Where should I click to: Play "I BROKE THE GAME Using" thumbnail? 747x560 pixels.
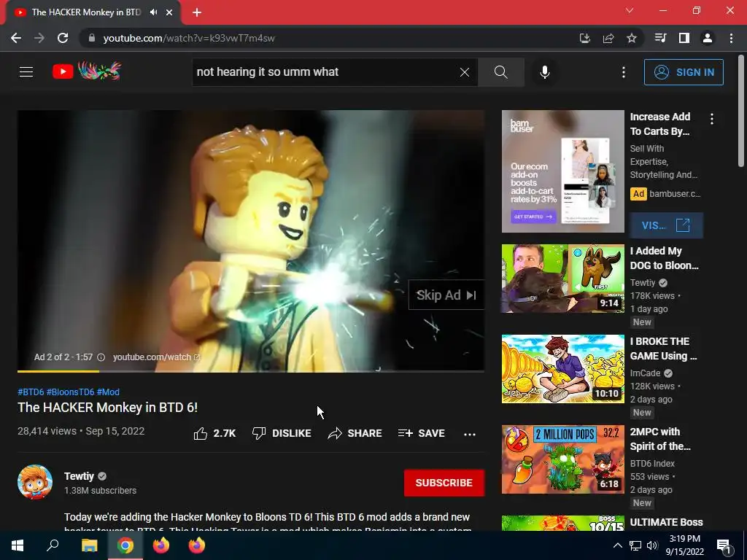(x=562, y=369)
